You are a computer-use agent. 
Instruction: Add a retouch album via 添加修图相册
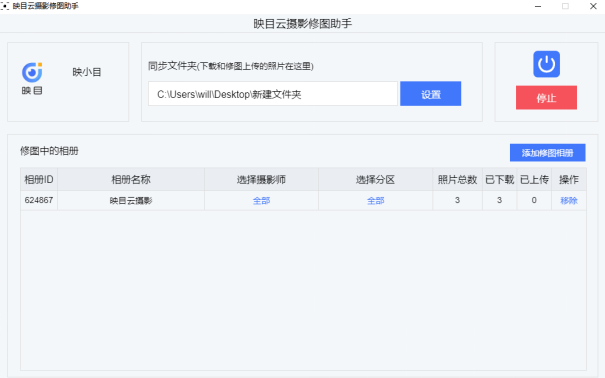pos(548,153)
